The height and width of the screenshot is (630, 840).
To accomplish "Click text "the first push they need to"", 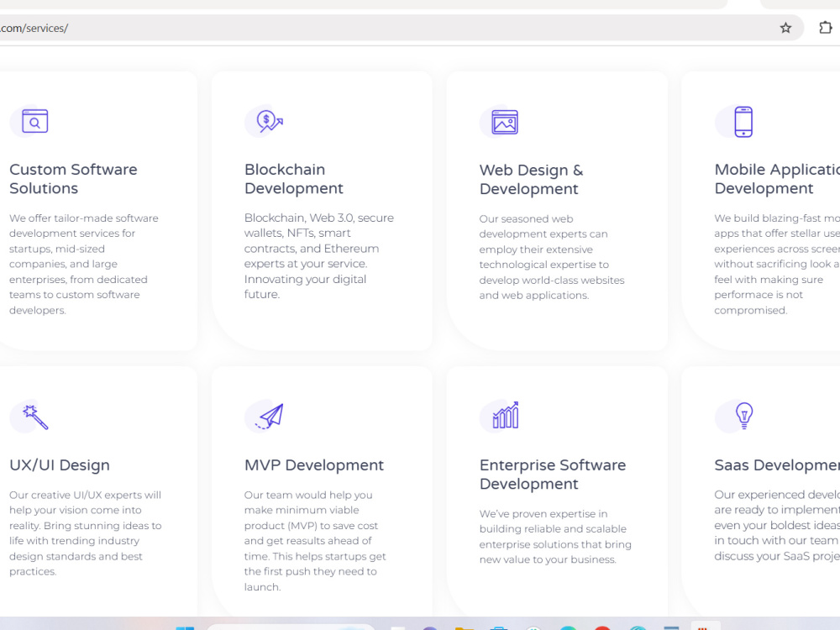I will 310,571.
